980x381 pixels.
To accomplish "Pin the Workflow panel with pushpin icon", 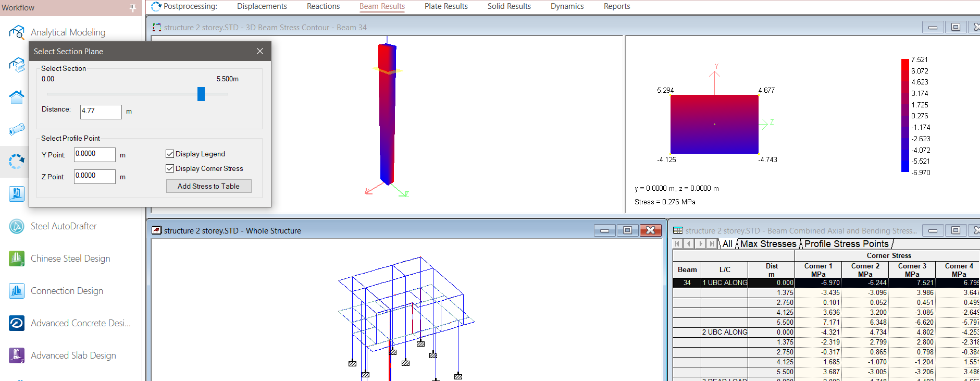I will coord(133,8).
